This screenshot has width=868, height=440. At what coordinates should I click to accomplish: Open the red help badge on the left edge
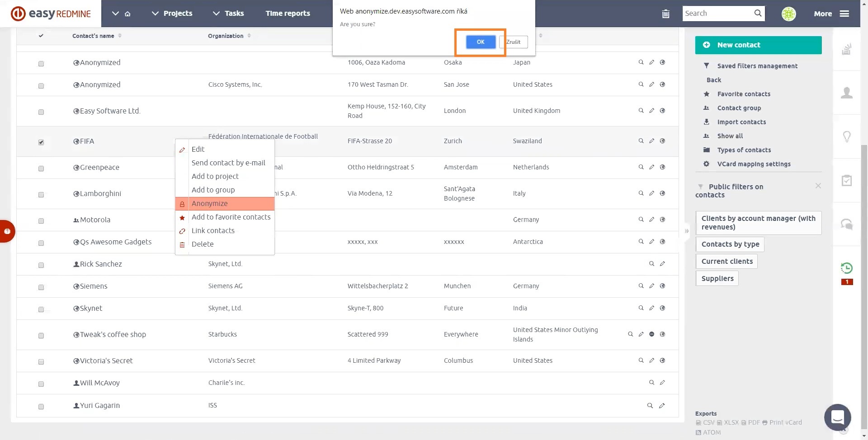point(7,231)
